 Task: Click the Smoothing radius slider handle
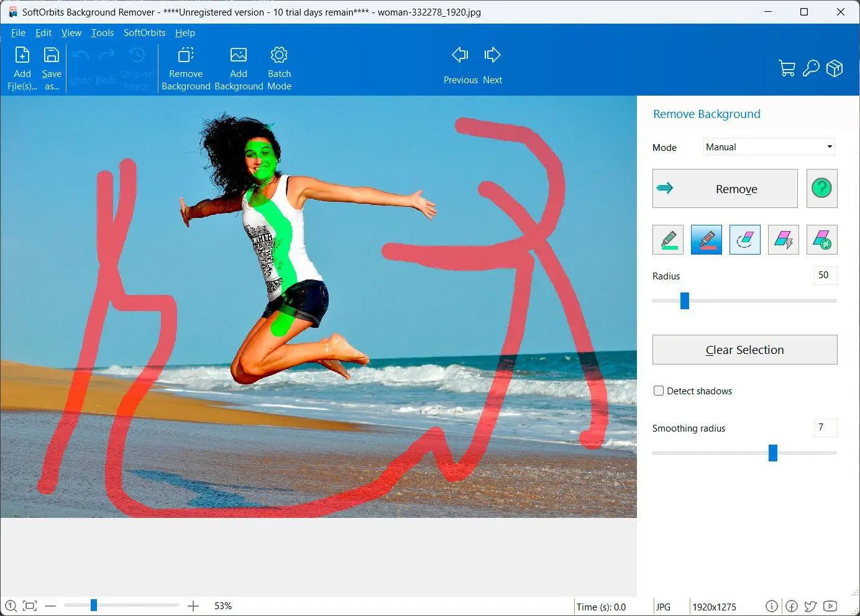[773, 453]
